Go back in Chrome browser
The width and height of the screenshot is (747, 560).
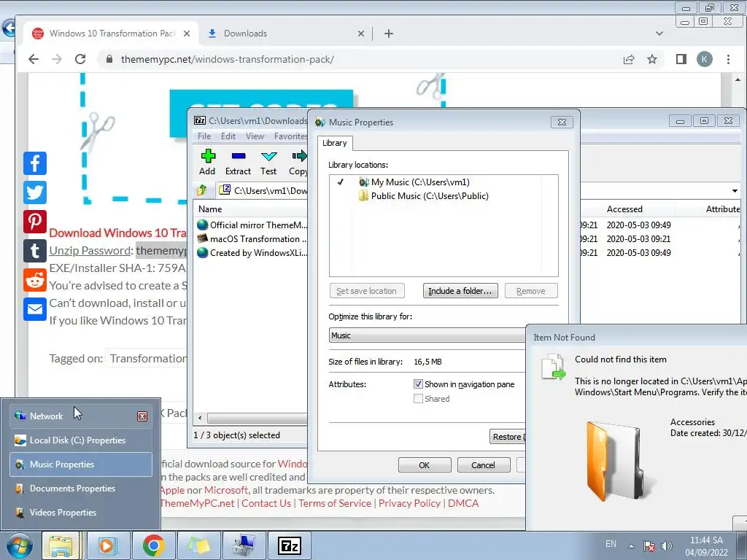(x=34, y=59)
